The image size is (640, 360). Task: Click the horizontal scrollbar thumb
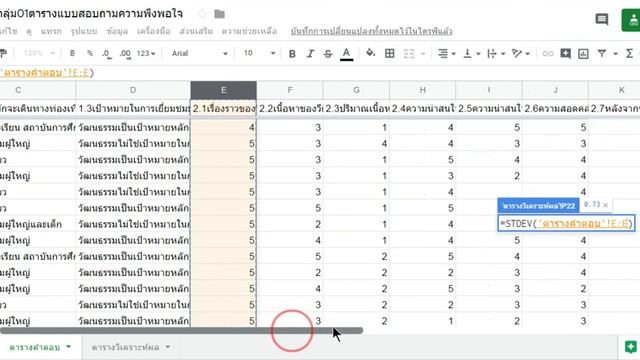pos(181,331)
